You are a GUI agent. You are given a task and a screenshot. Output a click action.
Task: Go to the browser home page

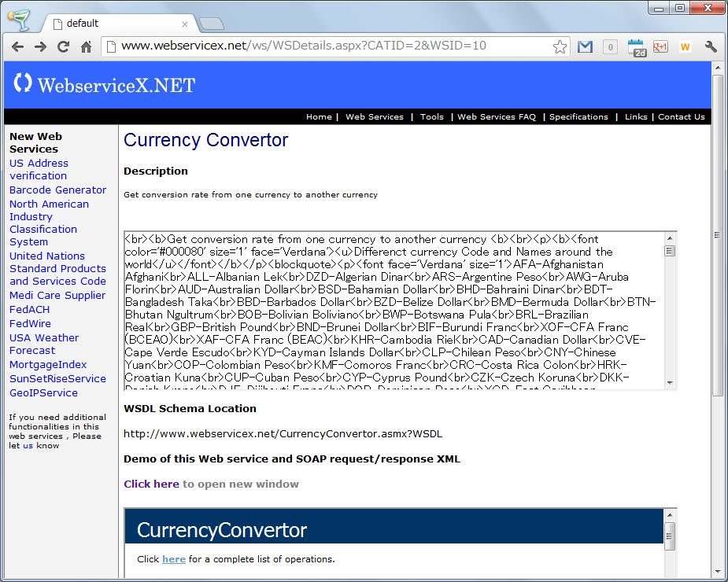tap(86, 46)
